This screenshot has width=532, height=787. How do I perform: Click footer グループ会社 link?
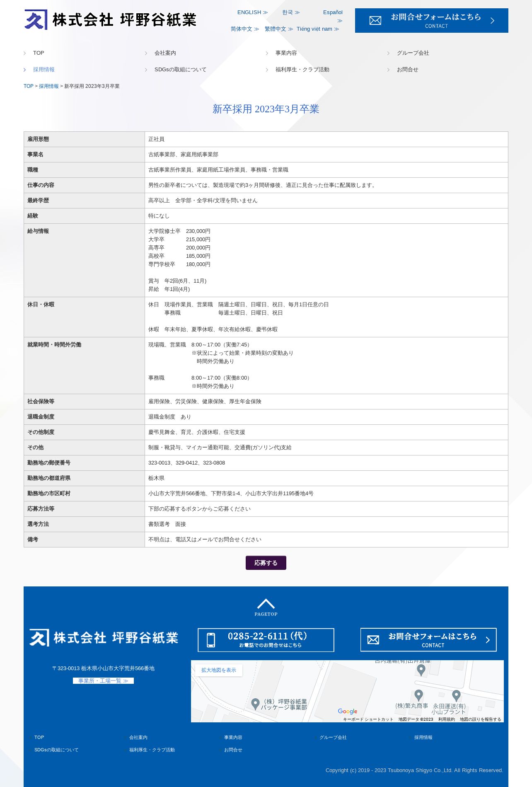tap(333, 737)
